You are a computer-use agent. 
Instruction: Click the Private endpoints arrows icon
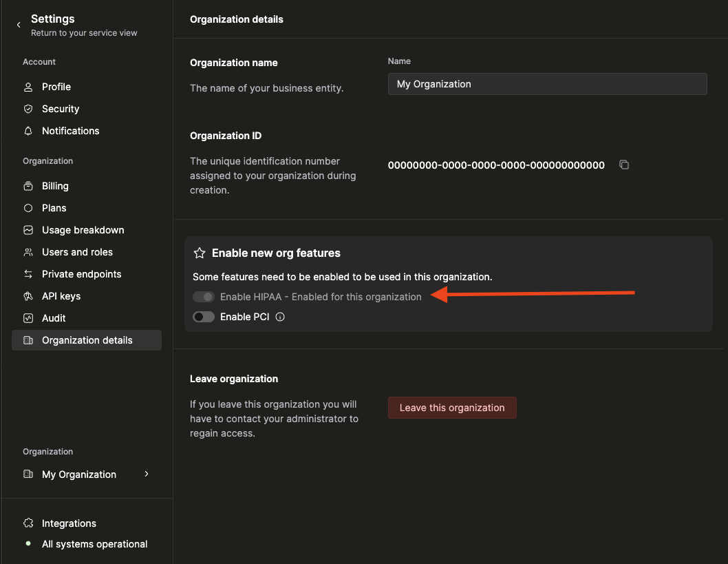28,274
